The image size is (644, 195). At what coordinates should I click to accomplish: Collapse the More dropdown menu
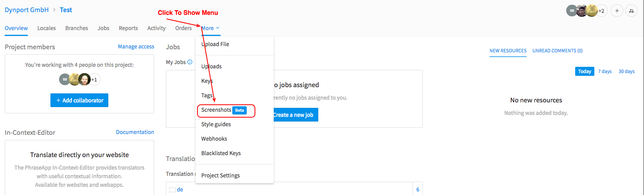click(210, 28)
